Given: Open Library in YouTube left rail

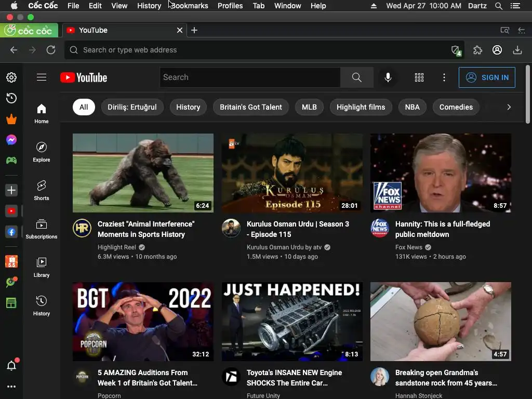Looking at the screenshot, I should (x=42, y=268).
